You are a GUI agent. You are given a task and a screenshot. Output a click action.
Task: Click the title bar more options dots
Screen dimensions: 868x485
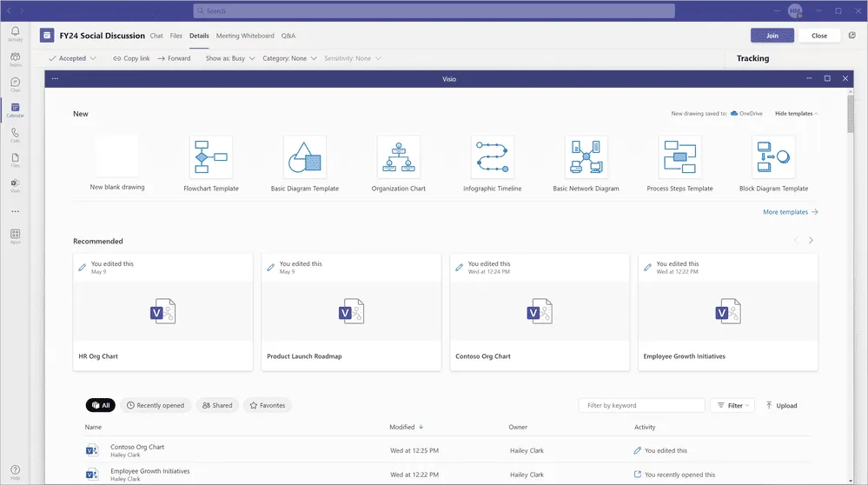click(x=777, y=10)
